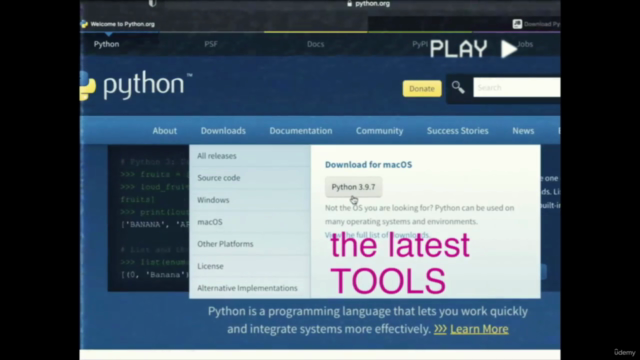Click the Download Python tab at the right
Image resolution: width=640 pixels, height=360 pixels.
coord(536,24)
